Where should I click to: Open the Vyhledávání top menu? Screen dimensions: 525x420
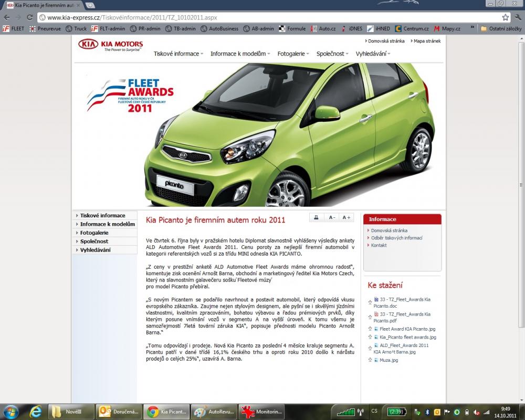pyautogui.click(x=373, y=54)
